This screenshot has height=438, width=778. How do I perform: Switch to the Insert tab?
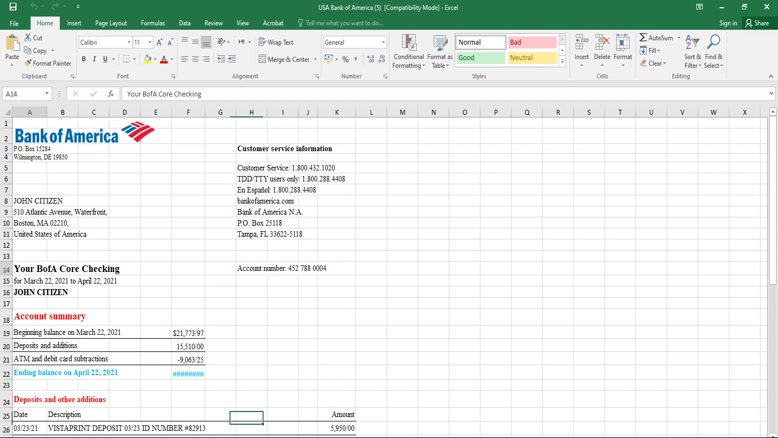(x=74, y=23)
